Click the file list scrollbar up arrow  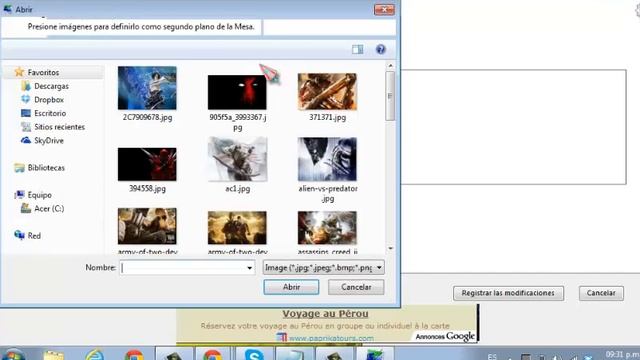pyautogui.click(x=391, y=65)
